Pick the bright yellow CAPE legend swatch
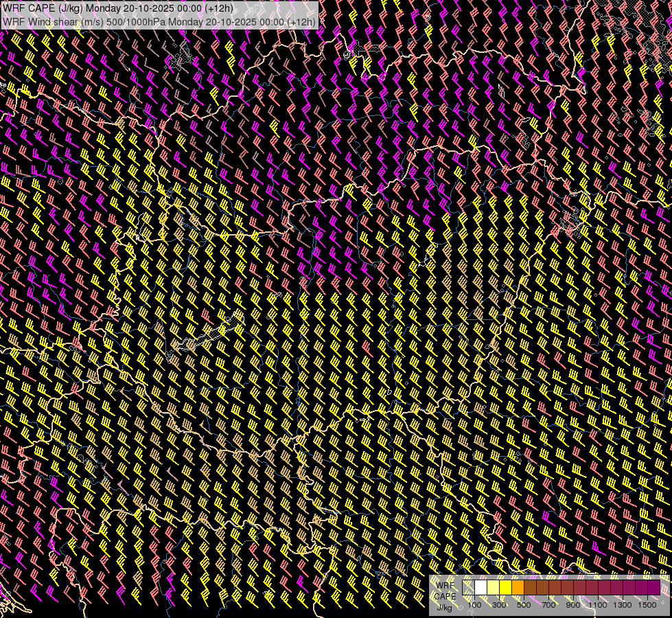 505,588
